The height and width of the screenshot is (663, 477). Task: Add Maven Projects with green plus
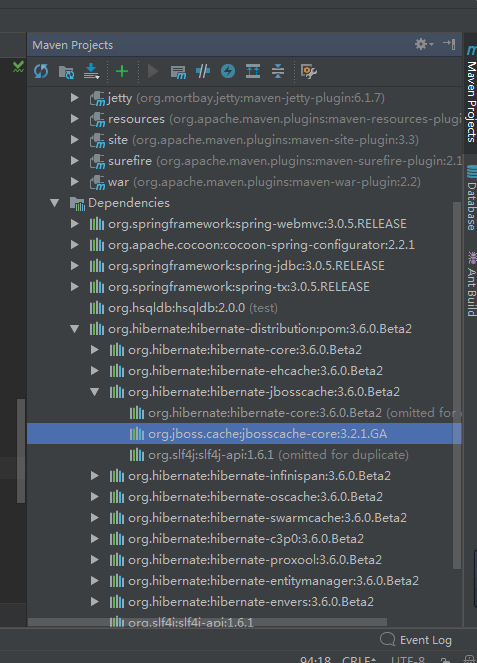click(122, 71)
